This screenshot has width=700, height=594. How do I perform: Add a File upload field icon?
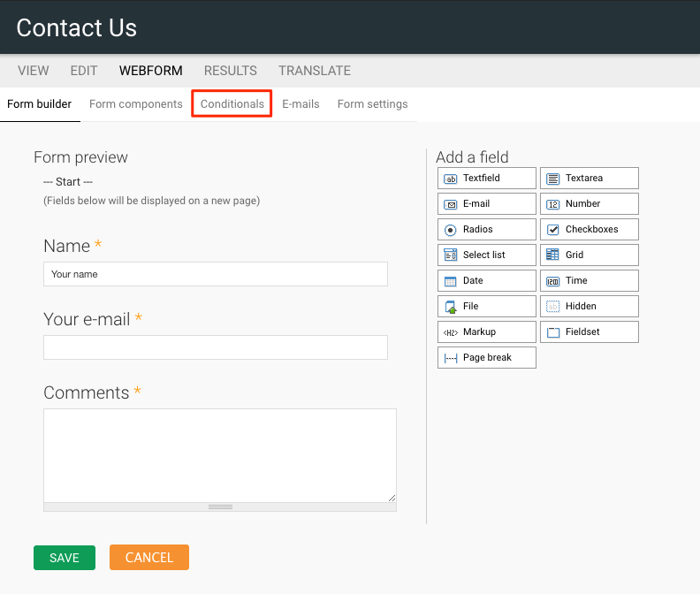[x=451, y=307]
